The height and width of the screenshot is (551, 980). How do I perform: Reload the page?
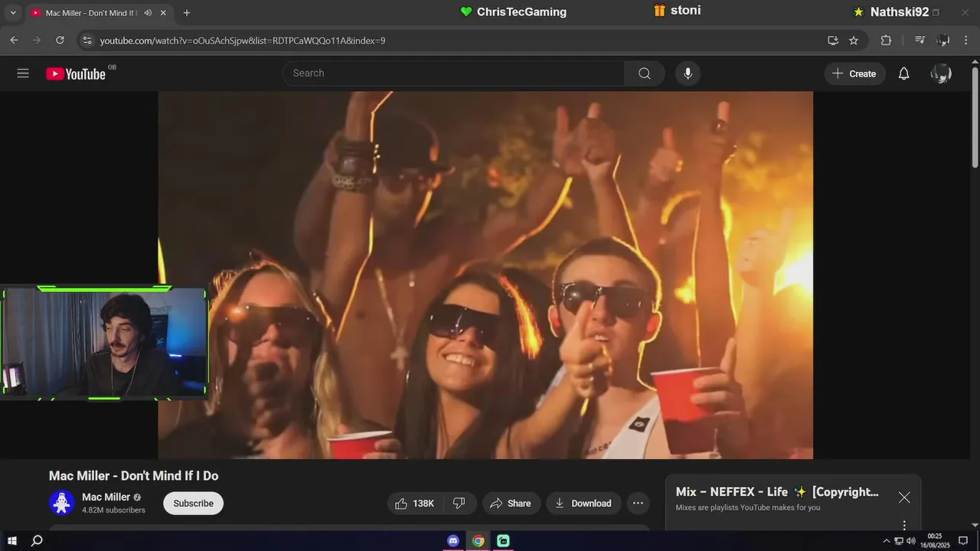coord(60,41)
